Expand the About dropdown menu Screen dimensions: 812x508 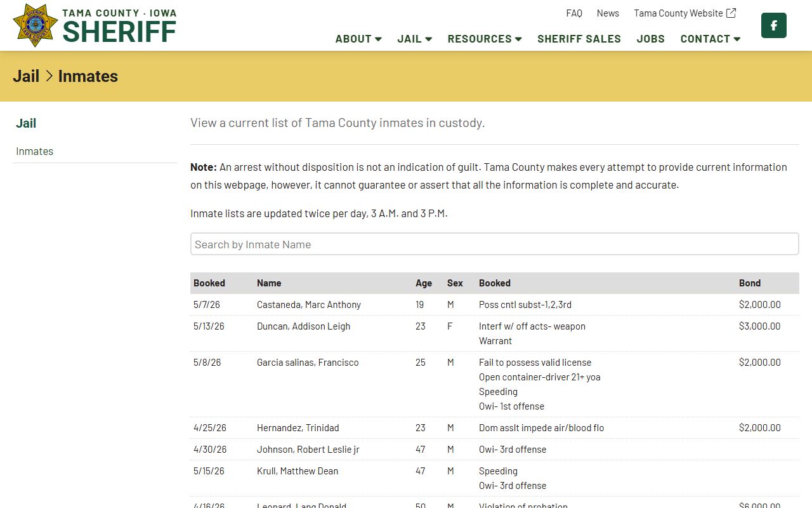358,39
